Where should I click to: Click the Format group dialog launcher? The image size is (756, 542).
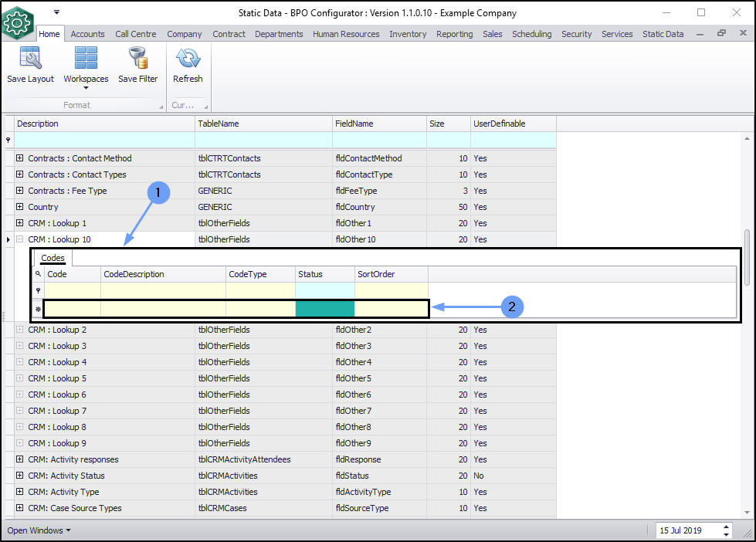tap(161, 106)
